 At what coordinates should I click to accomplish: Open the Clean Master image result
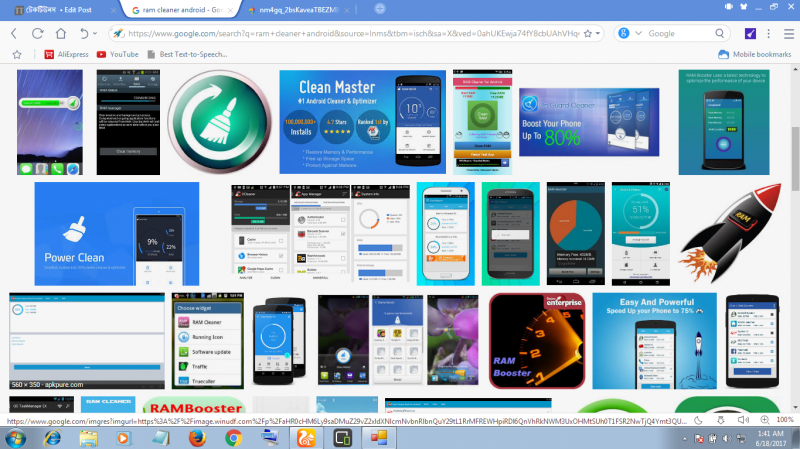point(362,122)
